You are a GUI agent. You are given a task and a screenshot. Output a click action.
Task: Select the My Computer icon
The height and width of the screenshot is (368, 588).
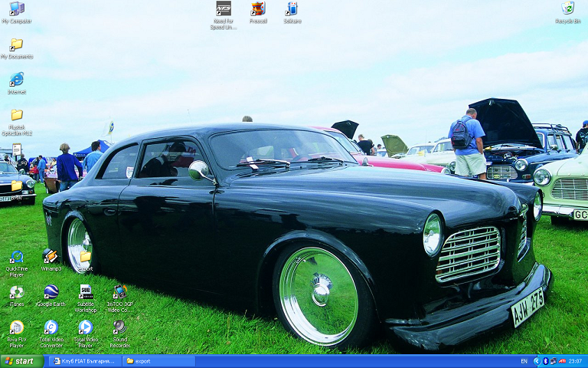click(16, 9)
